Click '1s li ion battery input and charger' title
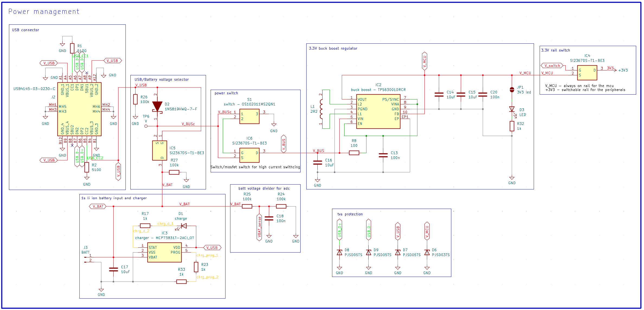This screenshot has width=644, height=310. click(114, 198)
